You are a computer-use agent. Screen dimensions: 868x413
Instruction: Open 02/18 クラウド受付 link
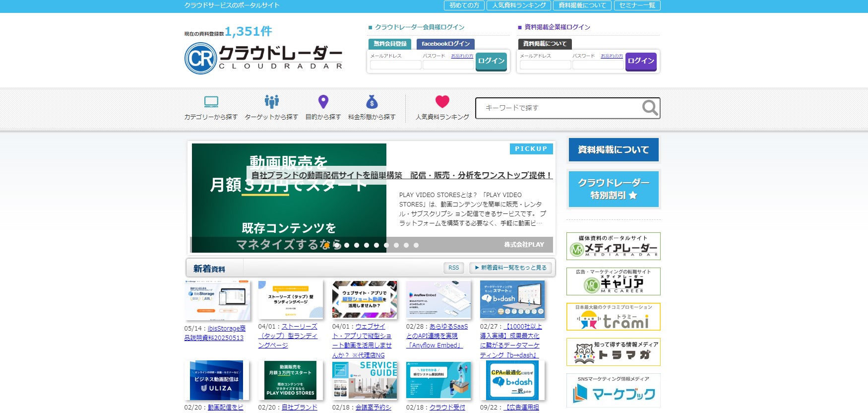pos(447,408)
